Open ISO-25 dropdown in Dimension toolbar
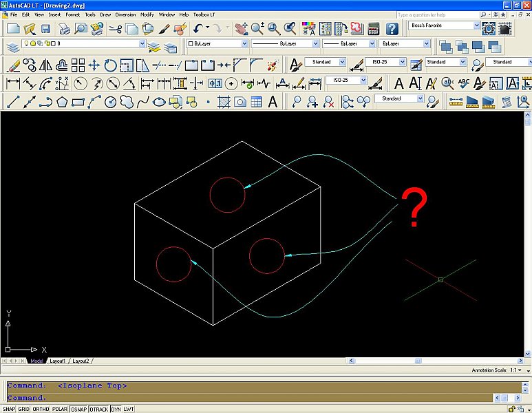 click(363, 80)
